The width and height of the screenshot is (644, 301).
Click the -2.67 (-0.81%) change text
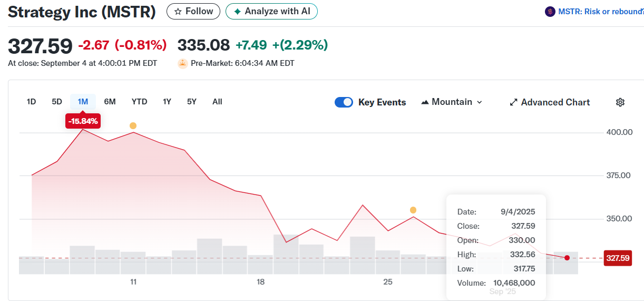[x=122, y=45]
